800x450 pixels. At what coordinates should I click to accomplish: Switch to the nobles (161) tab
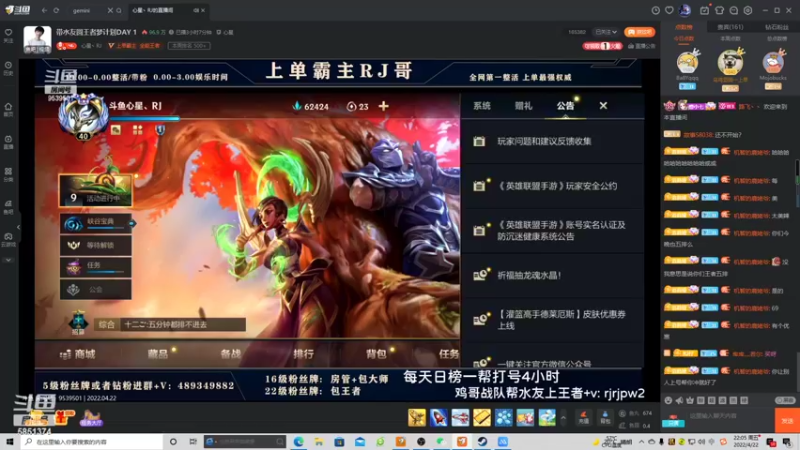click(730, 27)
